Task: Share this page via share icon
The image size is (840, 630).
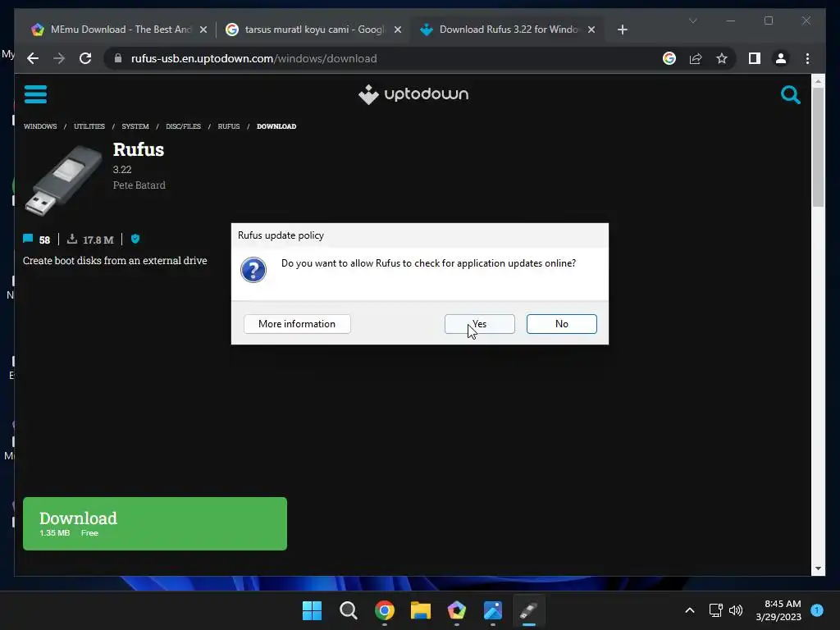Action: tap(696, 58)
